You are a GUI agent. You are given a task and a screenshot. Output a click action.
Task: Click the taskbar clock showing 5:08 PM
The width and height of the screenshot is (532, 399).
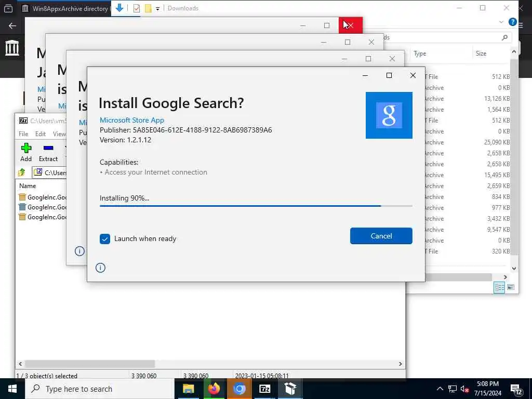coord(487,389)
